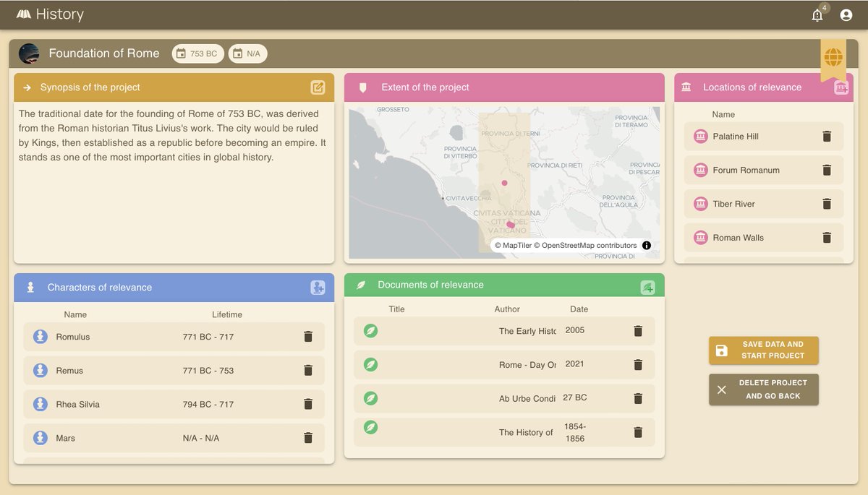
Task: Delete the character Mars
Action: click(308, 437)
